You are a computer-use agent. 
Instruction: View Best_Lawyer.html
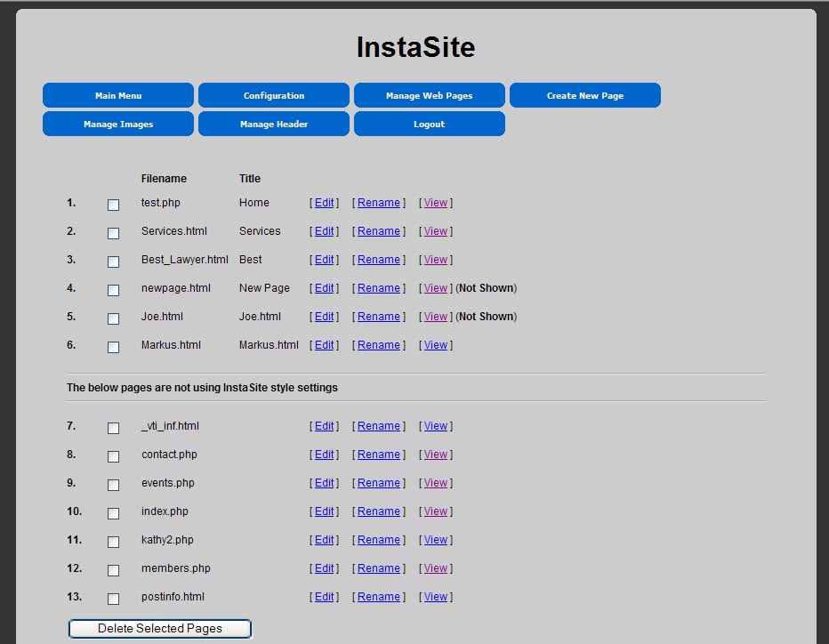436,260
